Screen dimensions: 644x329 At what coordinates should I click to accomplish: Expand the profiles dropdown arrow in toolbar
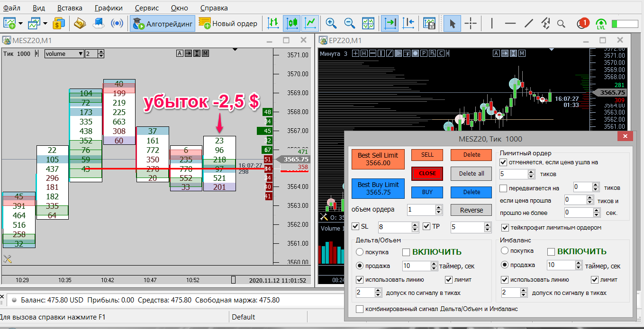(x=45, y=23)
